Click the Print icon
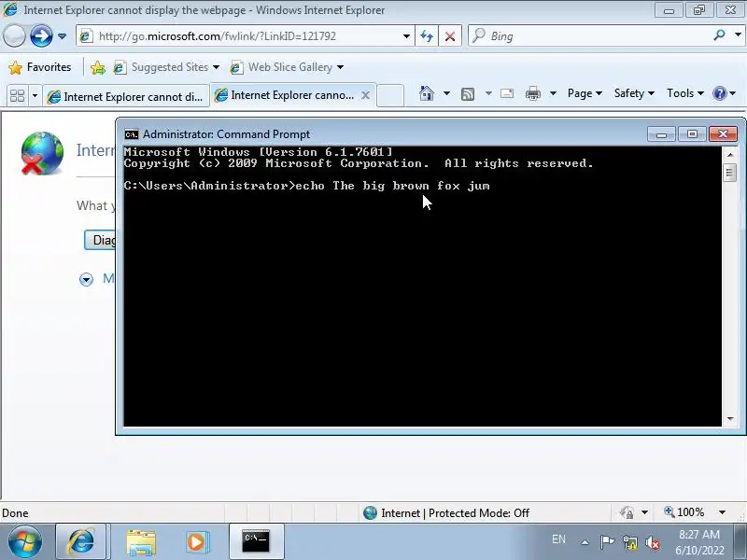Screen dimensions: 747x560 (532, 93)
